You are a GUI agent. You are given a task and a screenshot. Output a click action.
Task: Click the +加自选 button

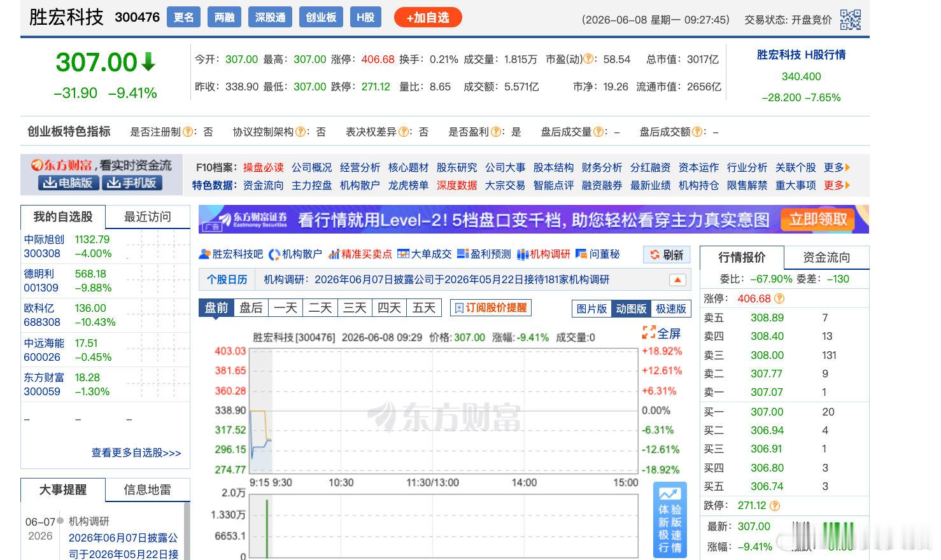[x=428, y=18]
